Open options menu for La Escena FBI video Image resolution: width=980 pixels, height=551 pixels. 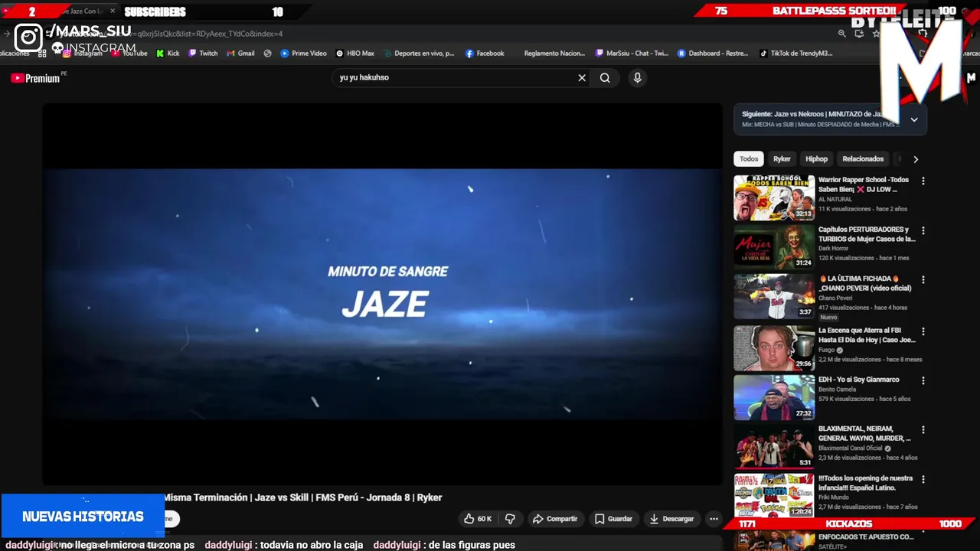pyautogui.click(x=923, y=332)
